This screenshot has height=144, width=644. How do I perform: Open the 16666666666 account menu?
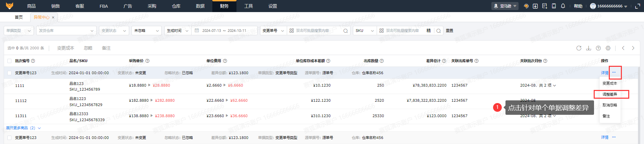[609, 6]
